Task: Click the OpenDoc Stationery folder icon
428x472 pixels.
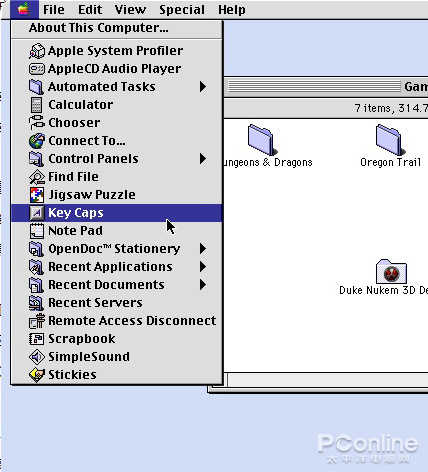Action: point(36,249)
